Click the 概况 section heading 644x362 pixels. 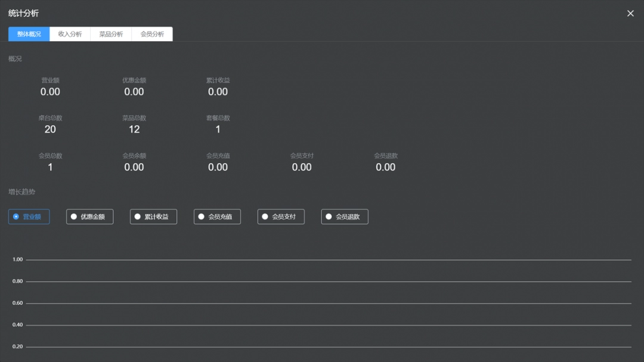pyautogui.click(x=15, y=59)
